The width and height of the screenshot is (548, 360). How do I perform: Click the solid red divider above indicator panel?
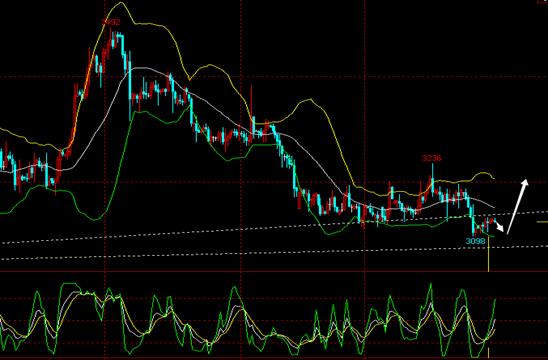click(x=274, y=272)
